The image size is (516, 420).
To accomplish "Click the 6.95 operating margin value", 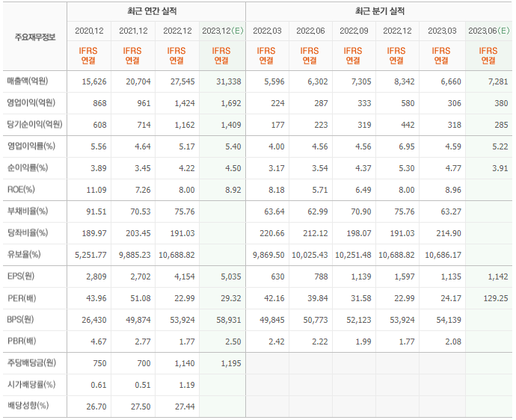I will (x=407, y=146).
